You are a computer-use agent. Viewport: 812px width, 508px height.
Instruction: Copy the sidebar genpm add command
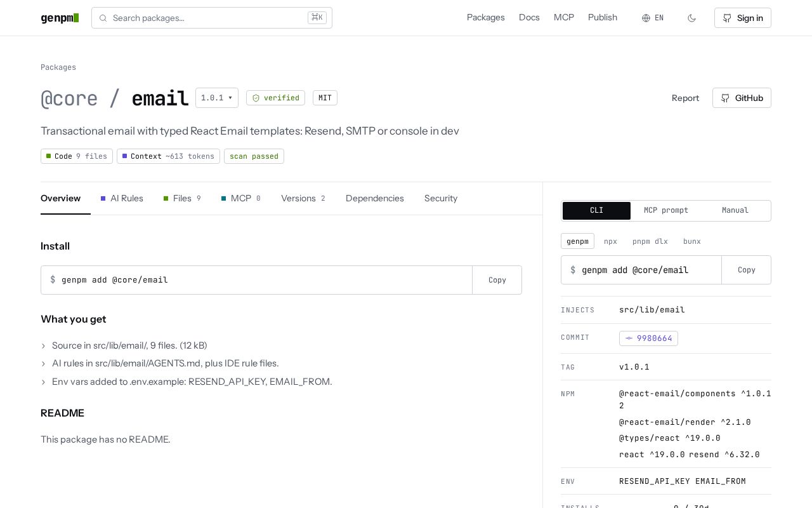point(747,270)
